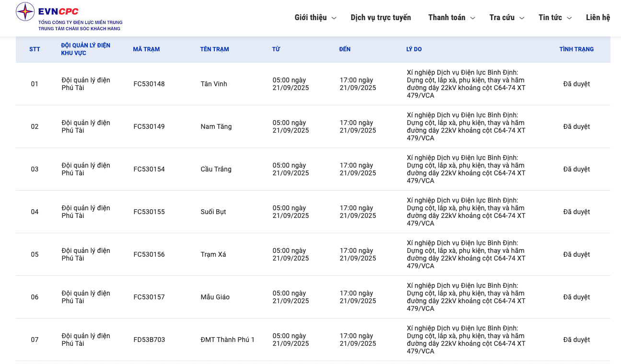Click the EVNCPC star logo icon

click(25, 12)
